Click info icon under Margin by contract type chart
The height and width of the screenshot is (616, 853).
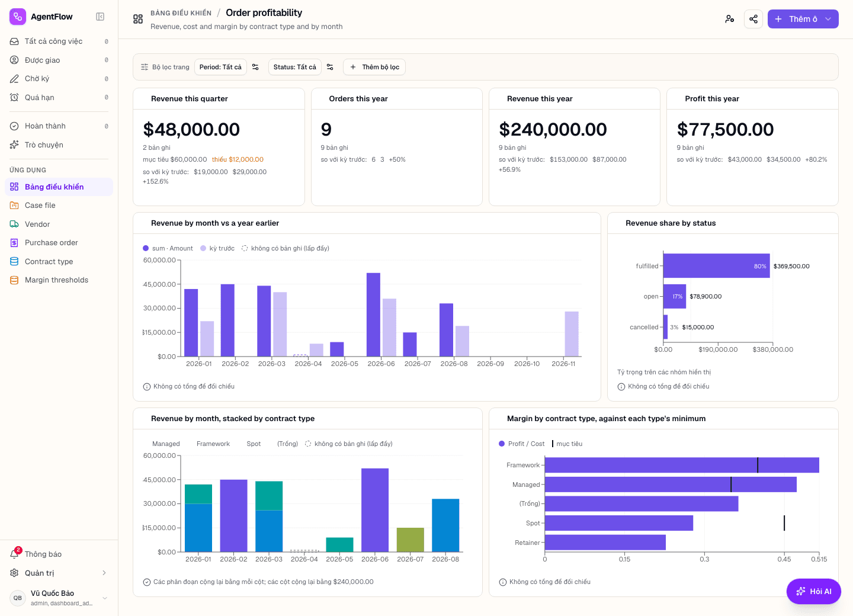[503, 582]
